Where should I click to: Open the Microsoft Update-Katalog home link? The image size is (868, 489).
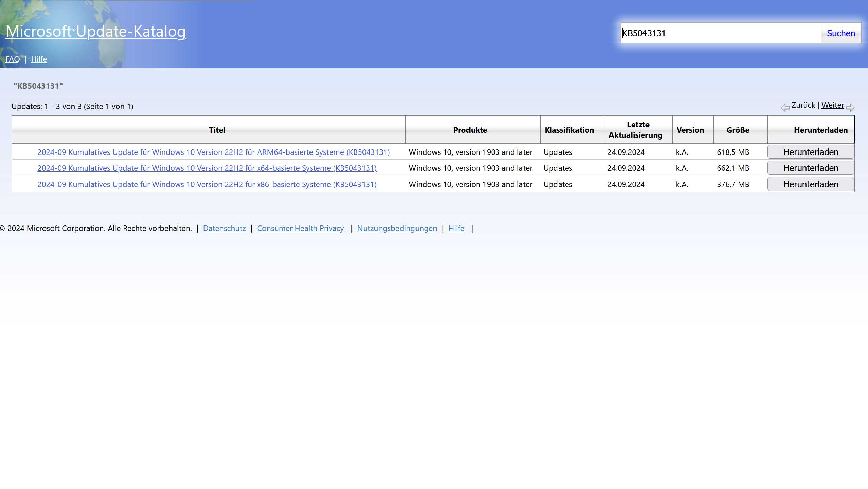(96, 31)
